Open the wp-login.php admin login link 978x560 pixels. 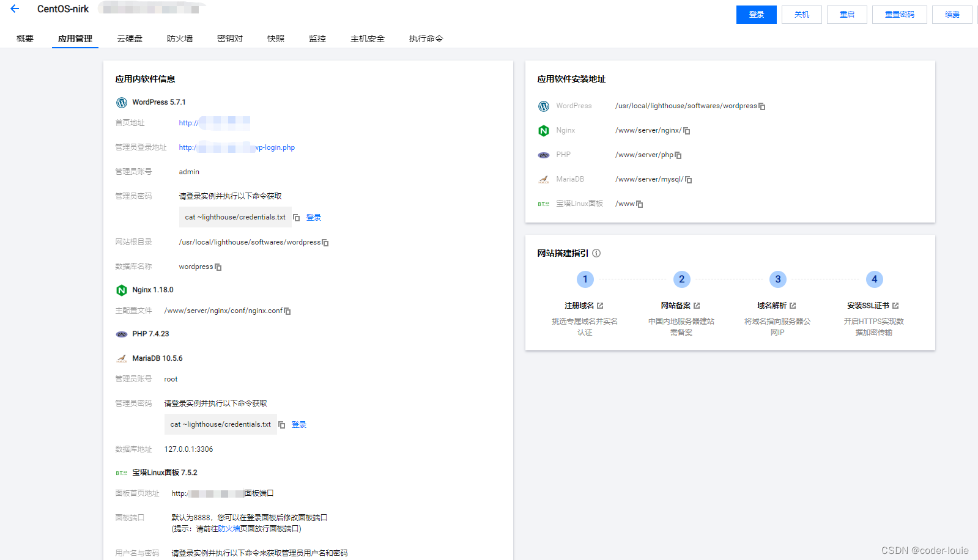click(x=237, y=147)
